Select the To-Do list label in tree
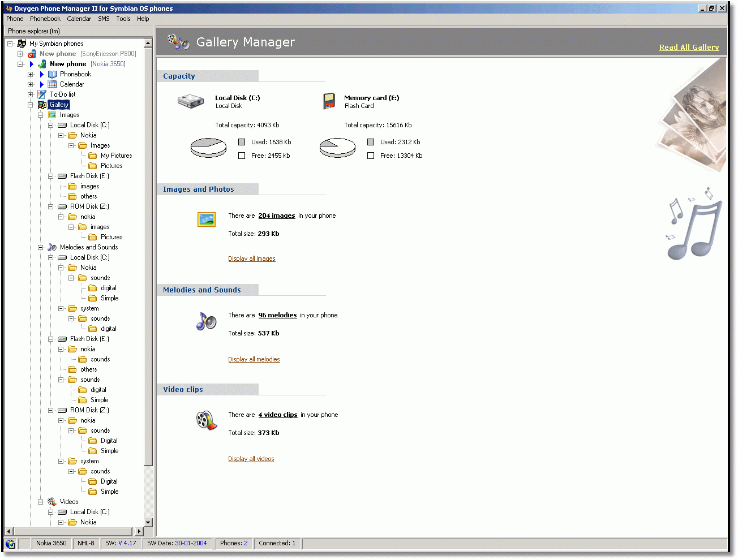This screenshot has width=738, height=560. (63, 94)
